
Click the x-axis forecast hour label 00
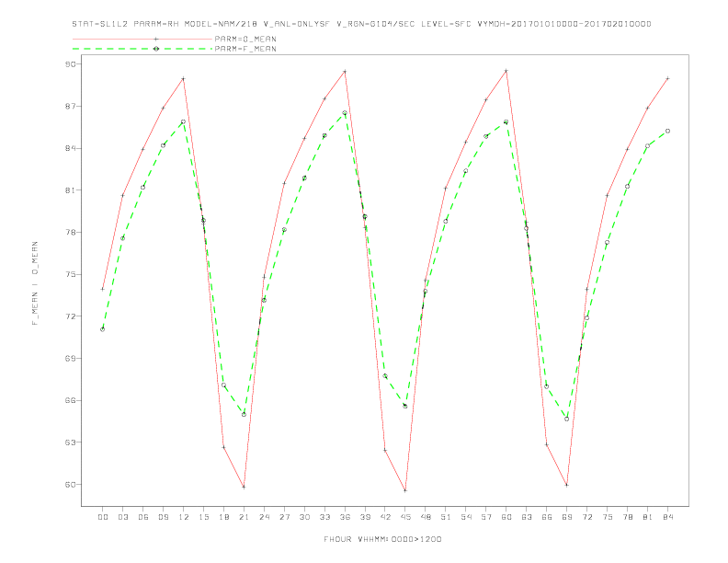[x=103, y=517]
